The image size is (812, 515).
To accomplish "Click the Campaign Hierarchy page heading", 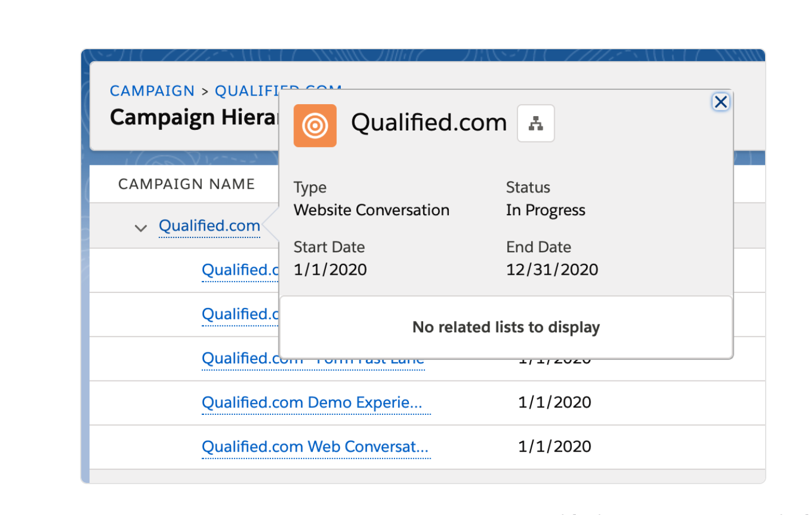I will coord(194,117).
